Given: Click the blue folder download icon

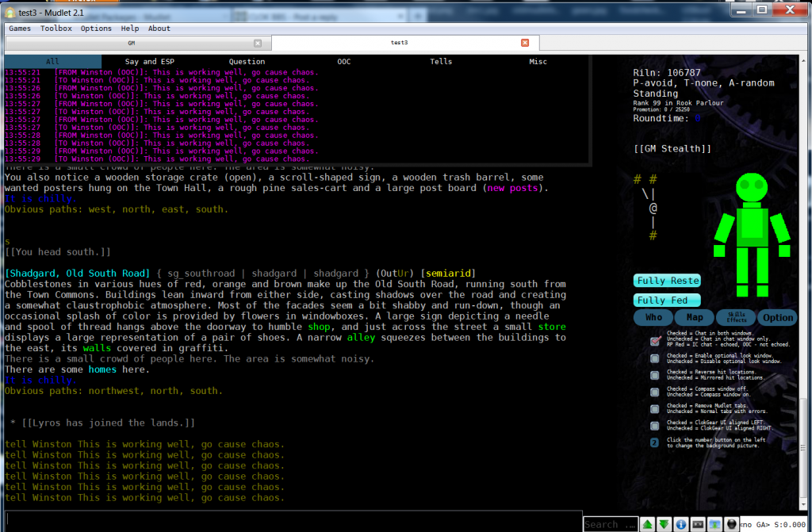Looking at the screenshot, I should (714, 525).
